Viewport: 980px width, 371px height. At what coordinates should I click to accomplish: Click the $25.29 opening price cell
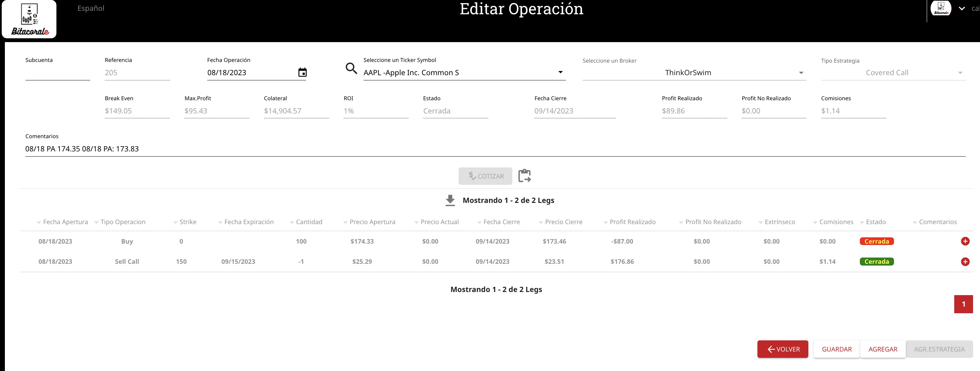click(x=362, y=261)
